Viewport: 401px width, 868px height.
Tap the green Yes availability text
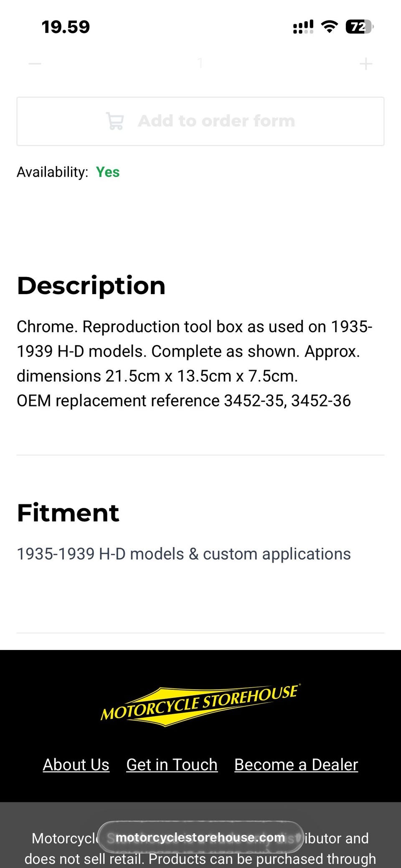click(108, 172)
